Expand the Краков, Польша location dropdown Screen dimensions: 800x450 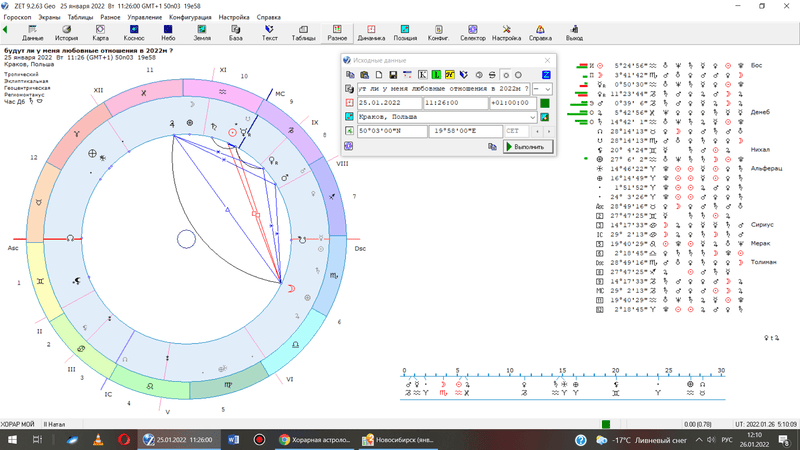click(533, 117)
